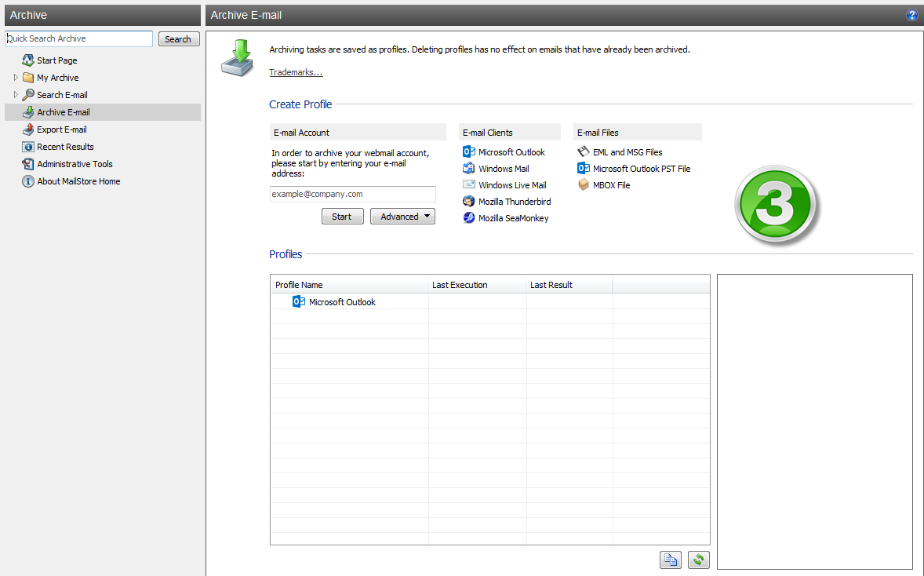Open Recent Results in sidebar
Viewport: 924px width, 576px height.
pos(65,147)
